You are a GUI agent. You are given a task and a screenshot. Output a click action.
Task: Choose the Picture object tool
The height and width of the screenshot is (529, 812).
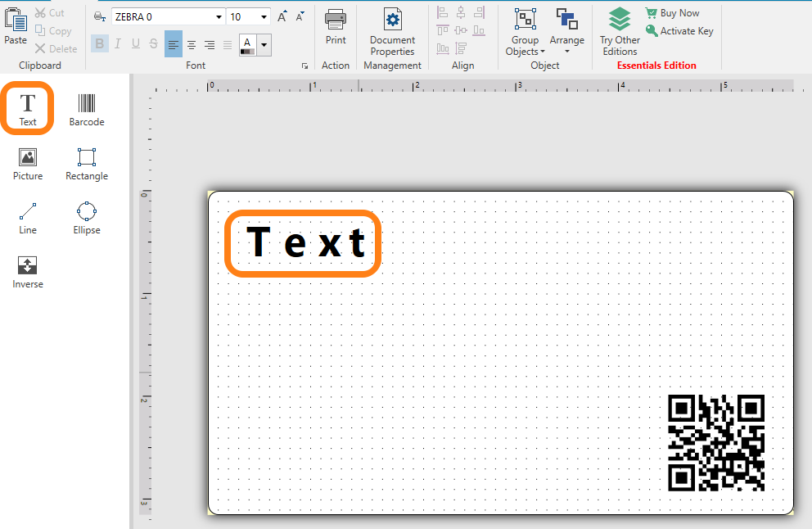tap(28, 163)
